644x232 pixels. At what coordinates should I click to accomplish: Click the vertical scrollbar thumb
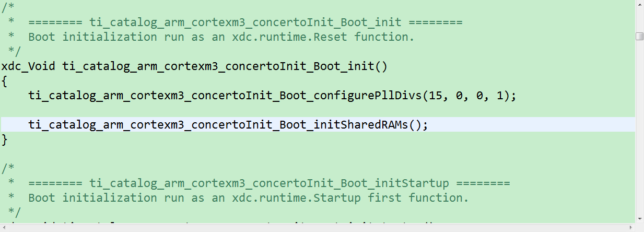[x=639, y=36]
